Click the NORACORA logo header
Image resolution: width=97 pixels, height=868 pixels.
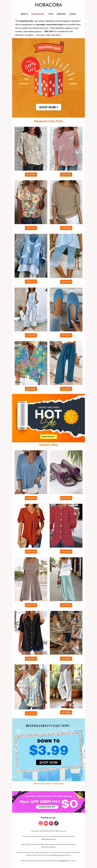48,5
